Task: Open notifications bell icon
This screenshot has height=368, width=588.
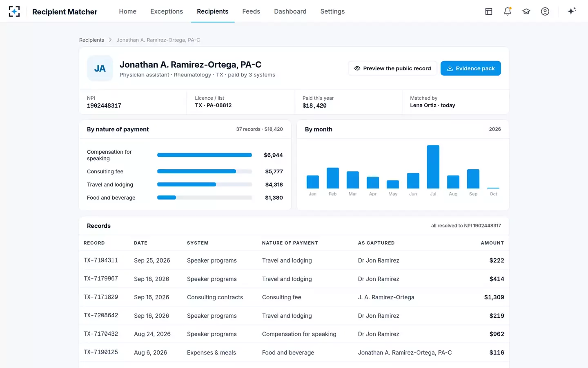Action: tap(508, 11)
